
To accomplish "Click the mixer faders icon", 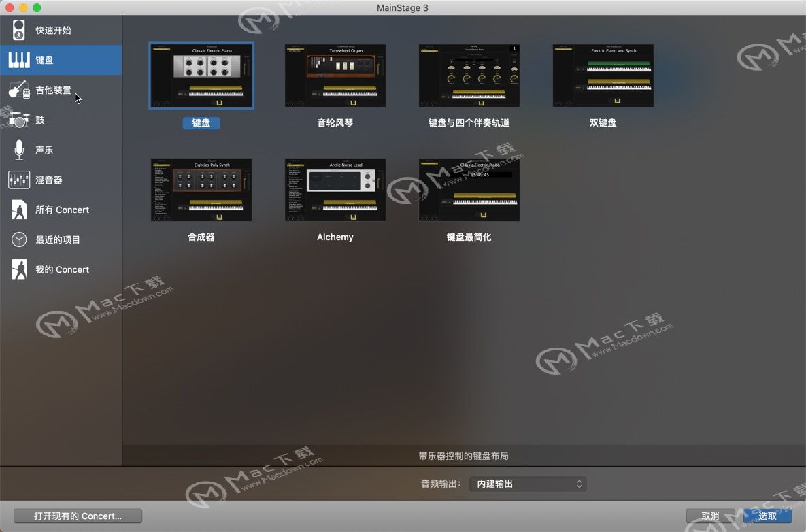I will point(19,180).
